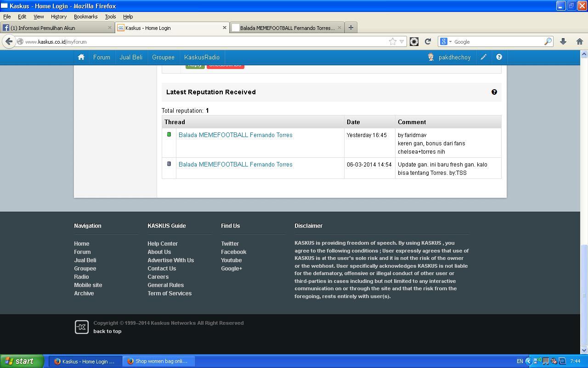Open pakdhechoy username link
Viewport: 588px width, 368px height.
pyautogui.click(x=454, y=57)
